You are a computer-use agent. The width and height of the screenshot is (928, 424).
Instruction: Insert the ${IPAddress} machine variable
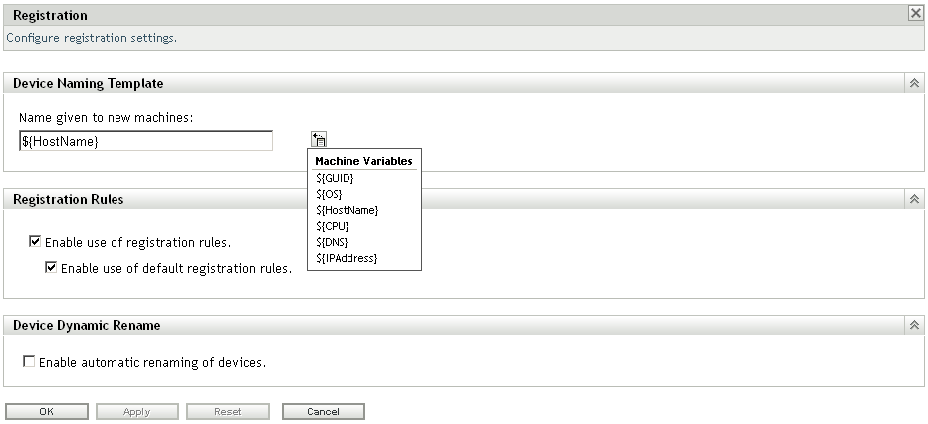(x=347, y=258)
